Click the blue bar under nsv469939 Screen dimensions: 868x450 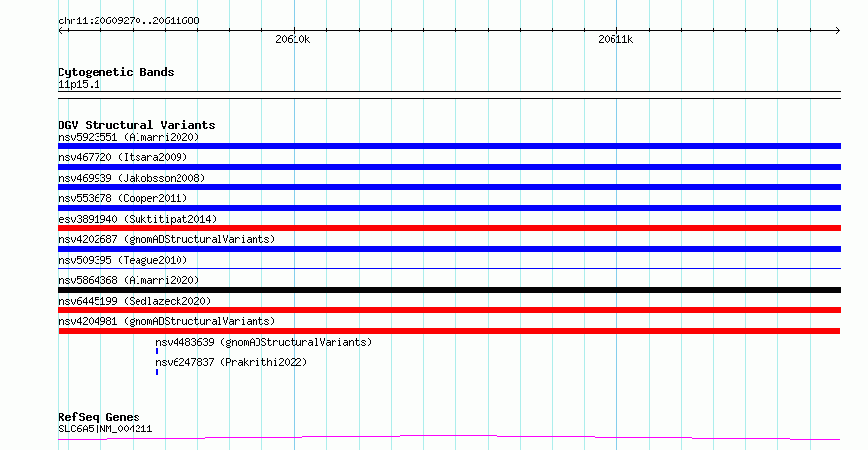[x=449, y=187]
